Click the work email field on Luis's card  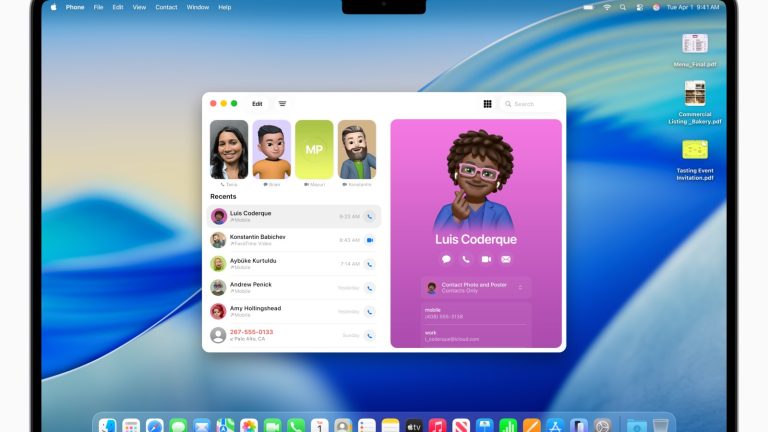pos(476,336)
